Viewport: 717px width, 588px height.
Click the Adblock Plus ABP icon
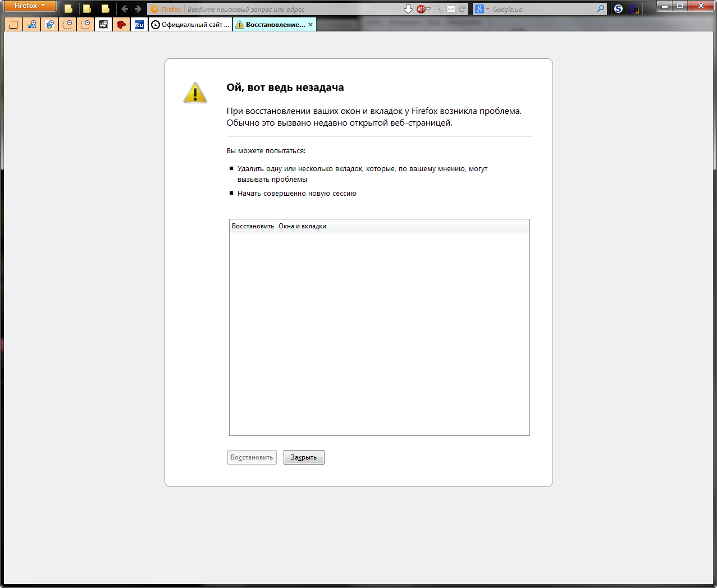421,9
